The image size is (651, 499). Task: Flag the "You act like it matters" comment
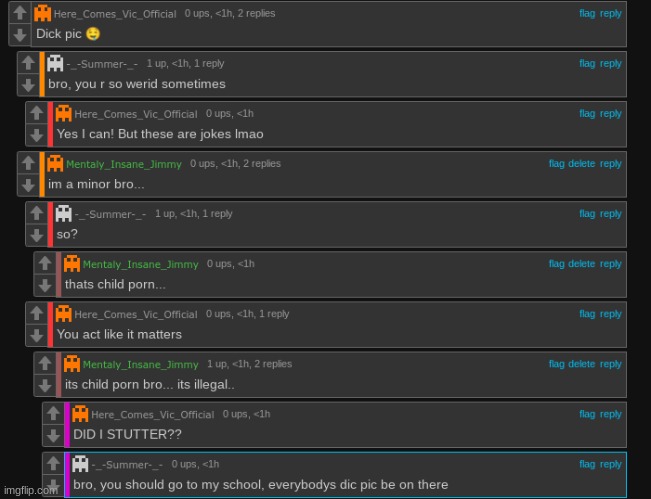pyautogui.click(x=587, y=314)
